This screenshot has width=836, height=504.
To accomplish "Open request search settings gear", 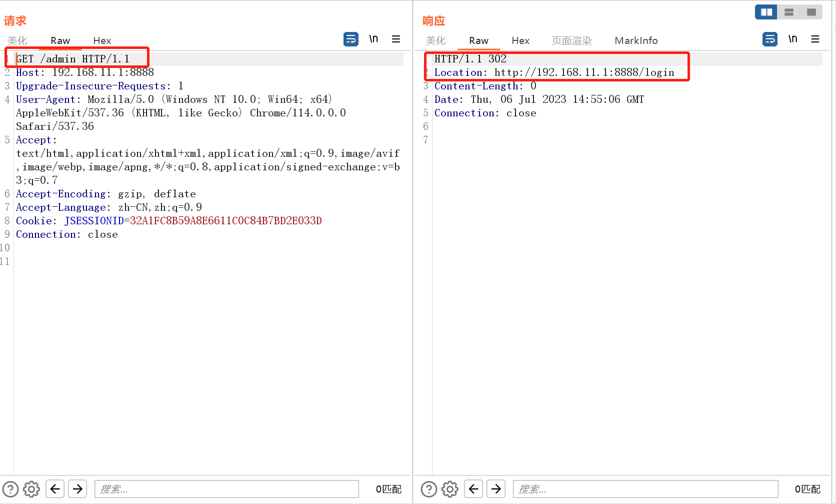I will [31, 489].
